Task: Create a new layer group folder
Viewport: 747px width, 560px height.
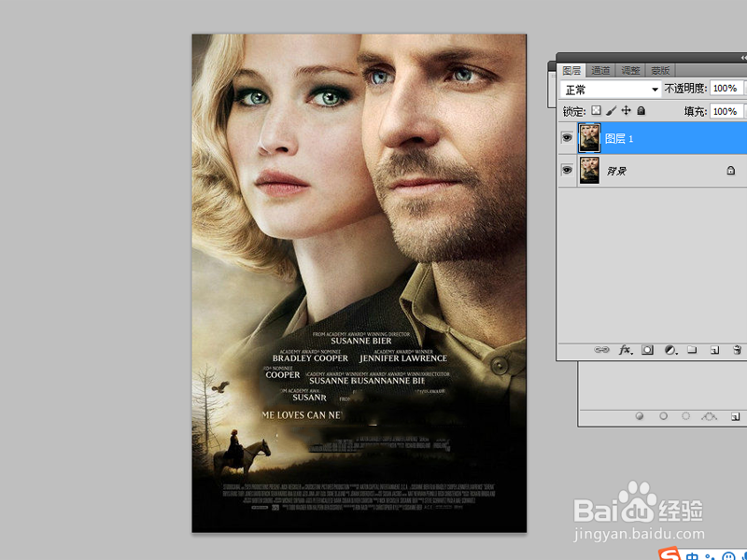Action: coord(692,350)
